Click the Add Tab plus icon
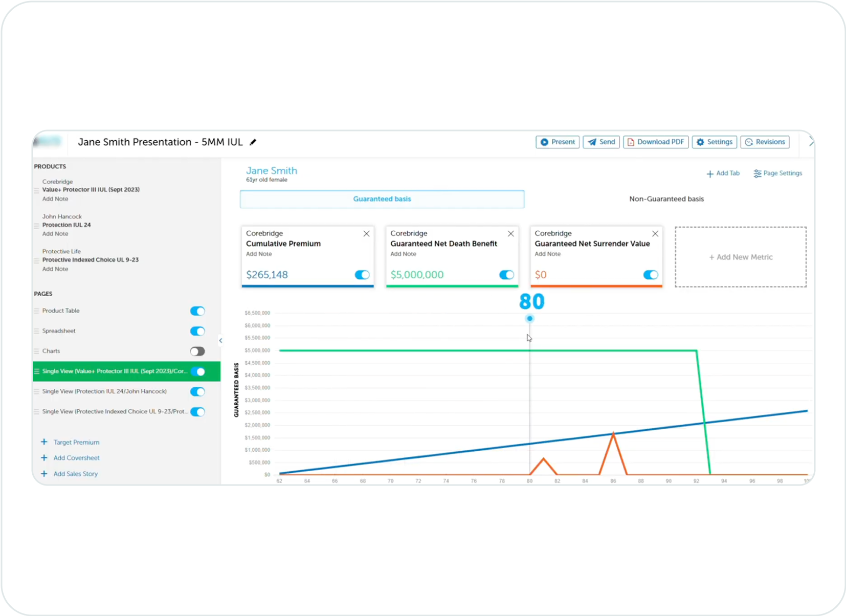 [709, 174]
